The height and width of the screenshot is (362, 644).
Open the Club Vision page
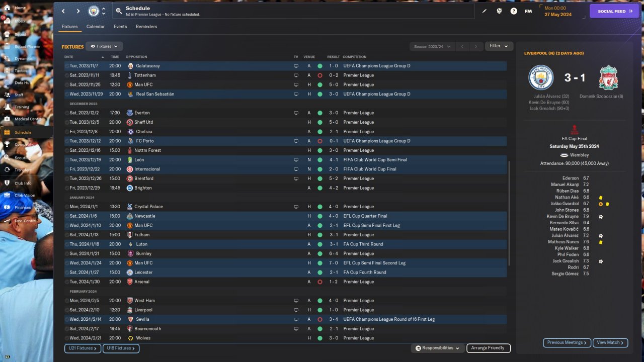[25, 196]
